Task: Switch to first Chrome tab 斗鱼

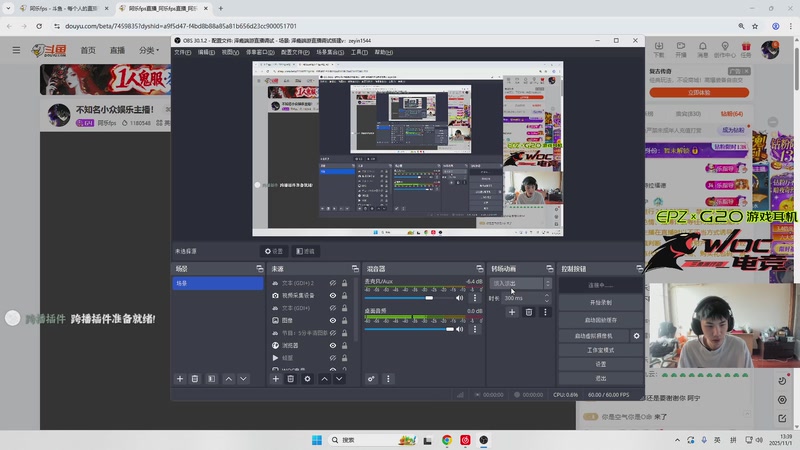Action: (x=64, y=8)
